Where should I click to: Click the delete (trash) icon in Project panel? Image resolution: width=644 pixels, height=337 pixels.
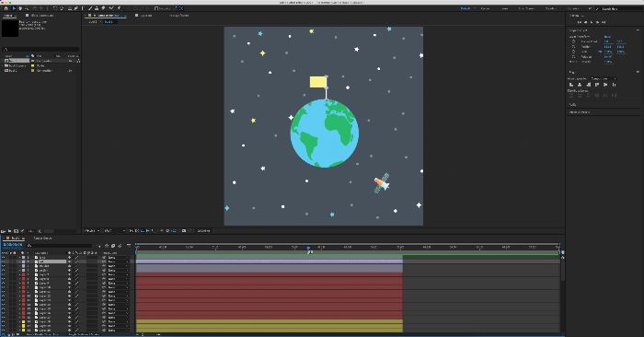tap(40, 231)
